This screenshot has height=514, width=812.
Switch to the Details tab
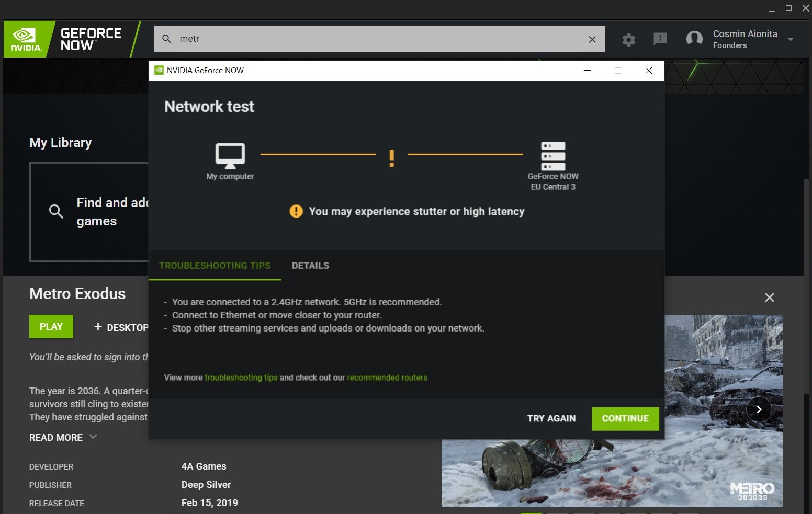click(310, 266)
